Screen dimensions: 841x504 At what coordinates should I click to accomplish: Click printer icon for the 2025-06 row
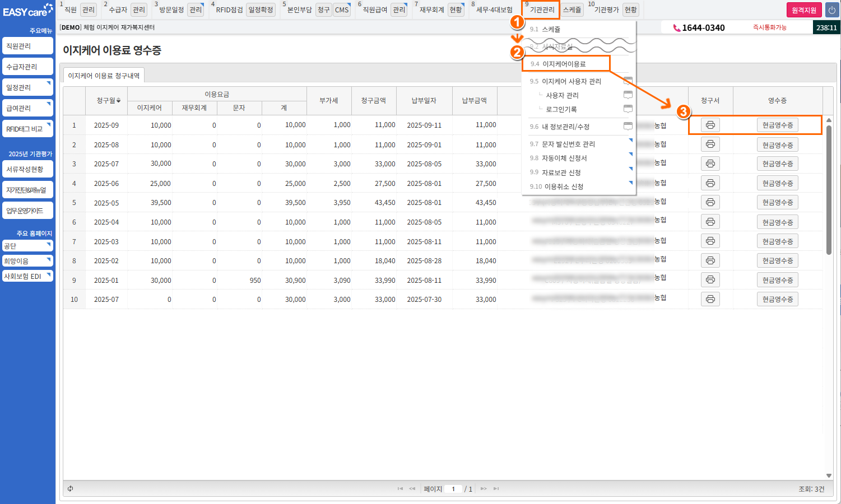[x=710, y=183]
